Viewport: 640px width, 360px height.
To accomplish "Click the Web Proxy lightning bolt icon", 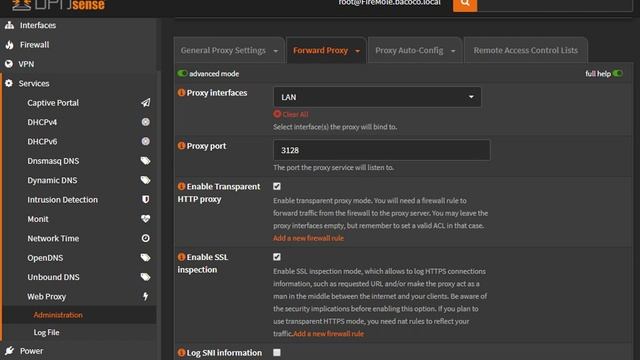I will coord(146,296).
